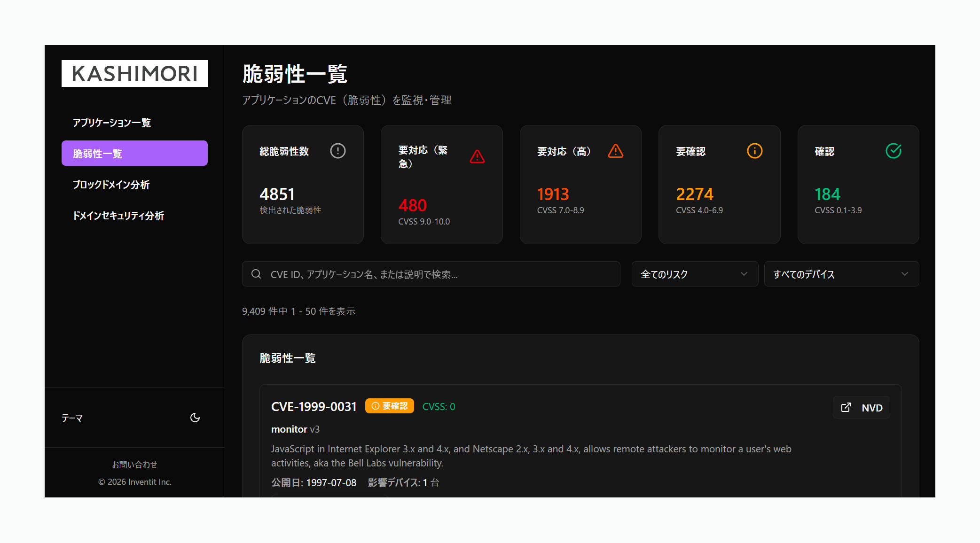The height and width of the screenshot is (543, 980).
Task: Click the yellow info circle icon on 要確認 card
Action: click(x=754, y=151)
